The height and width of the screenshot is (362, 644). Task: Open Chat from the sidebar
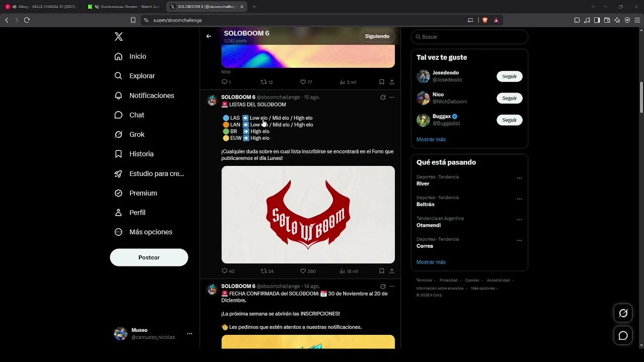click(x=129, y=115)
